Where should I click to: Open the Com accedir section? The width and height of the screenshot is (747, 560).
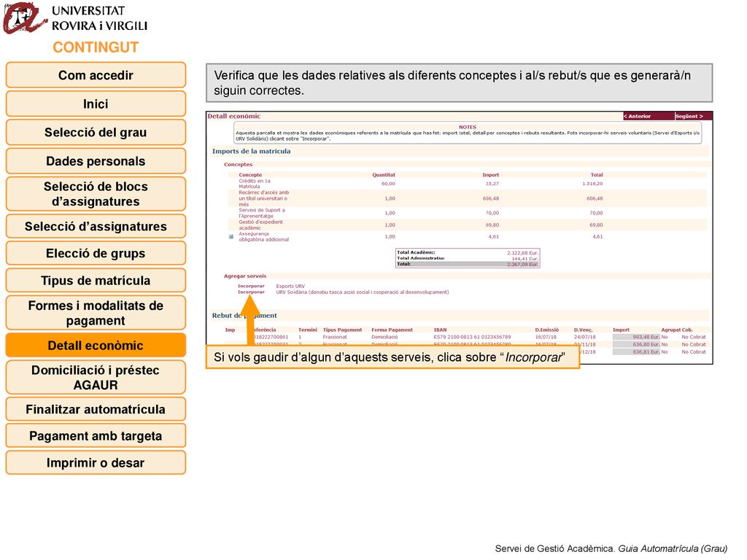[x=96, y=75]
